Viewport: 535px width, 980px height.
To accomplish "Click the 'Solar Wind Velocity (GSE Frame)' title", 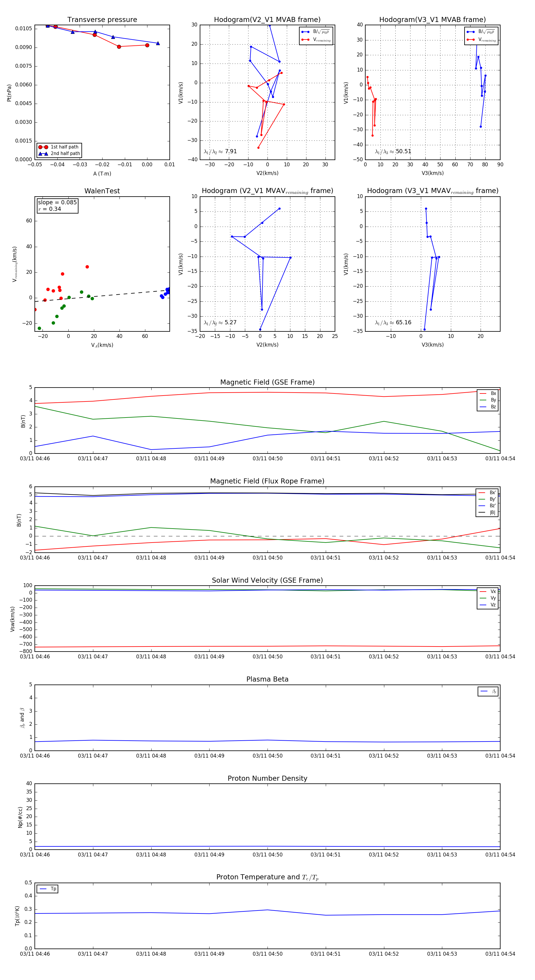I will coord(267,580).
